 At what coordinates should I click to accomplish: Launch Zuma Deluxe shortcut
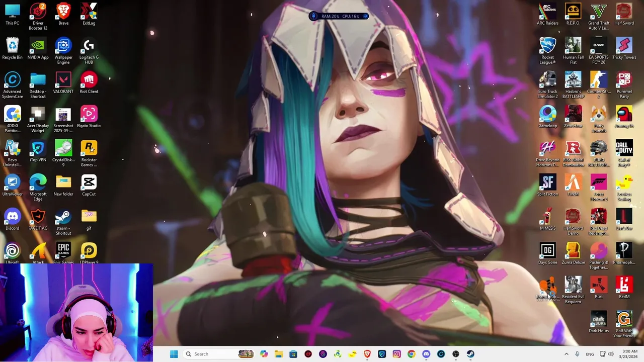573,254
